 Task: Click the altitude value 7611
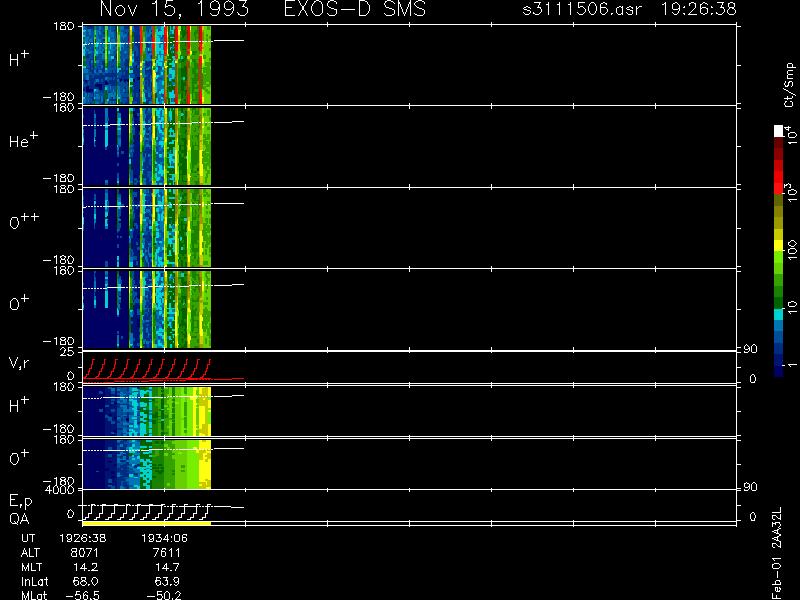[166, 553]
